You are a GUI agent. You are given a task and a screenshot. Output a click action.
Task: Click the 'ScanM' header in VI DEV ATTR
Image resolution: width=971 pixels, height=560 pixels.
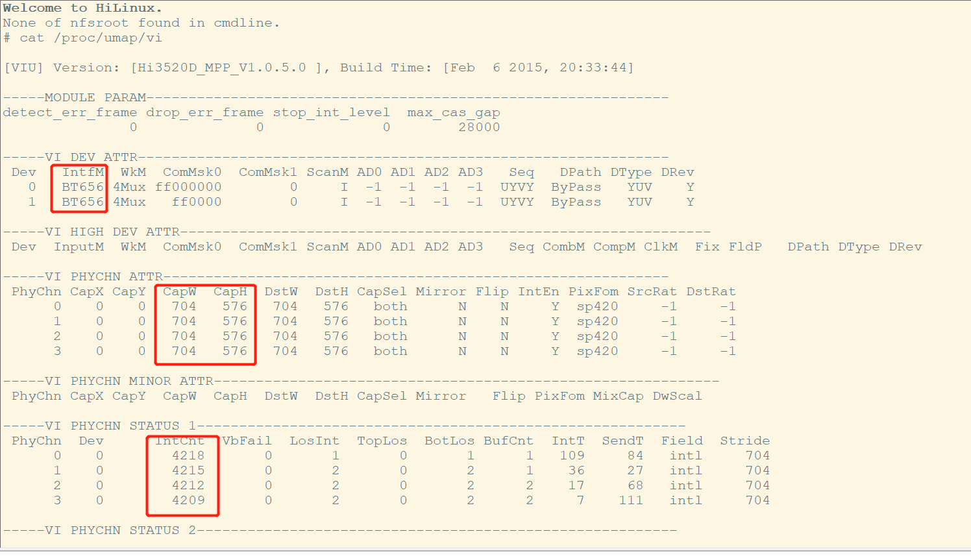pyautogui.click(x=328, y=172)
